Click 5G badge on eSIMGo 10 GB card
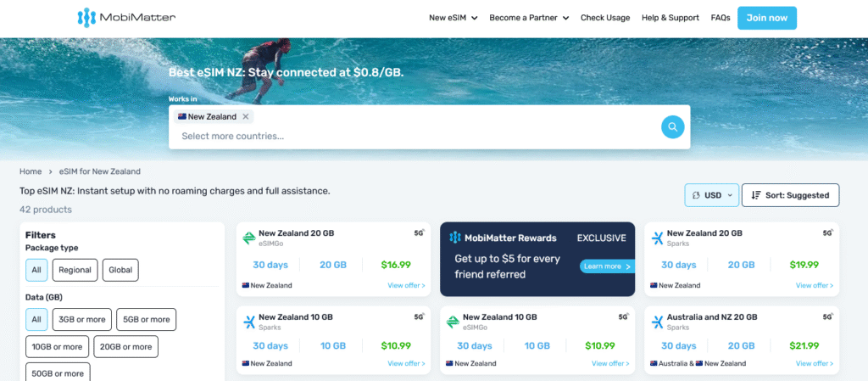 623,317
